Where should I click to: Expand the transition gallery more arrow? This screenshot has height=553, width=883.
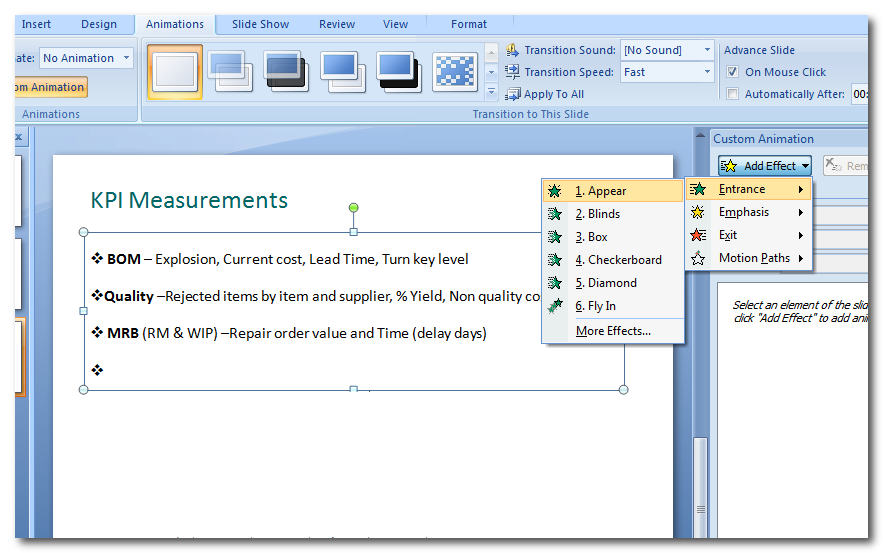pyautogui.click(x=491, y=92)
